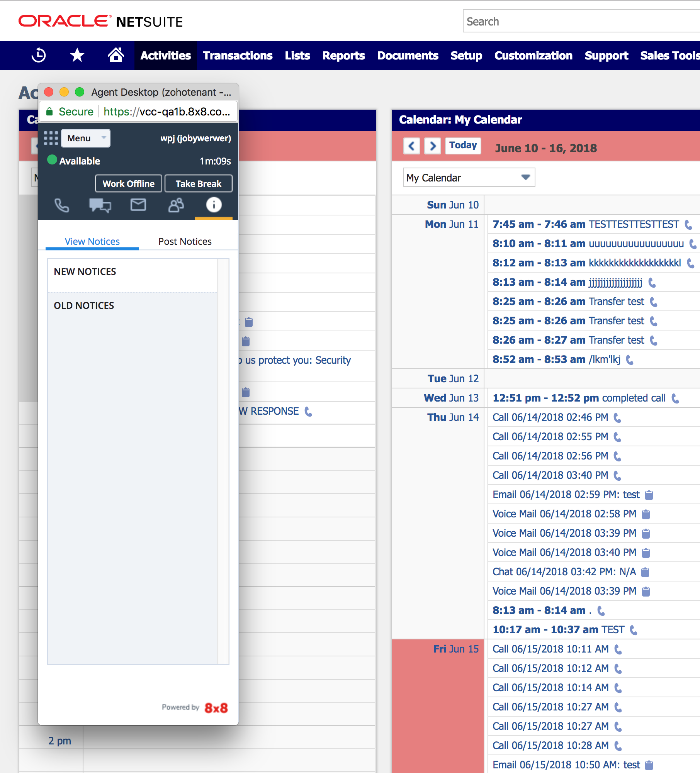Open the Setup menu
Viewport: 700px width, 773px height.
coord(466,56)
